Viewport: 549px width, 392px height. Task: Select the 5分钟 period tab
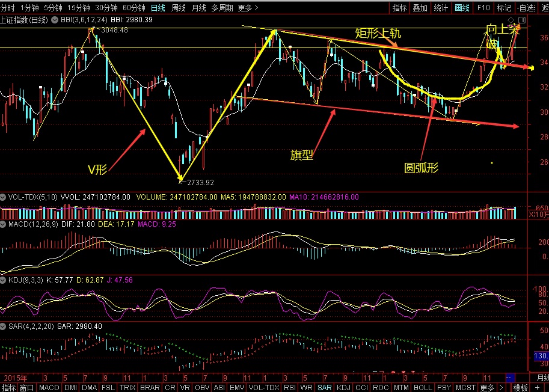pos(53,8)
